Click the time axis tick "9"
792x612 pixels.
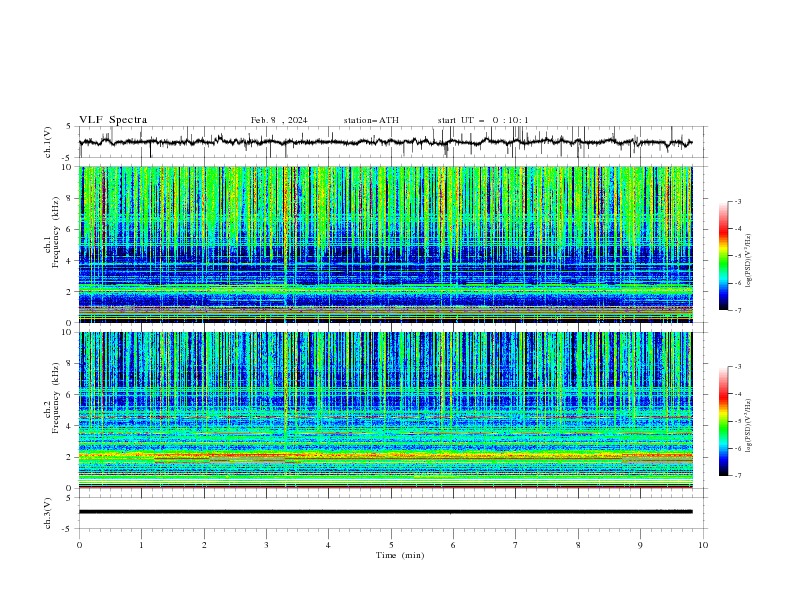coord(640,545)
